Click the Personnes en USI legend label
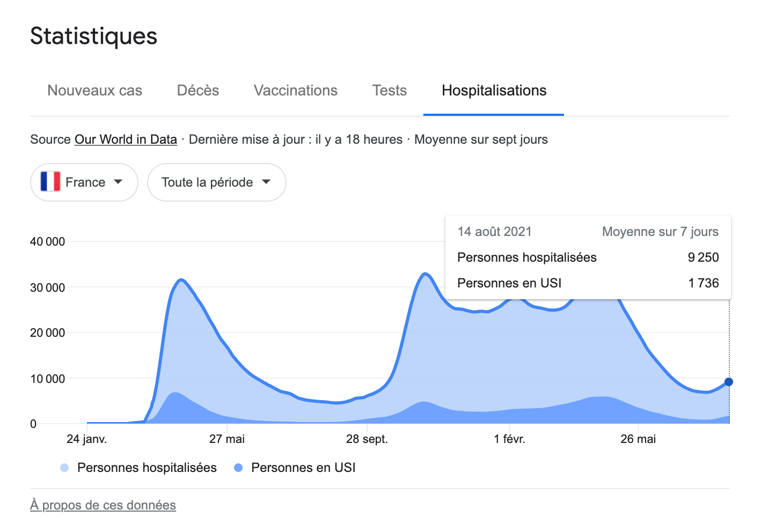The image size is (761, 532). pyautogui.click(x=303, y=468)
